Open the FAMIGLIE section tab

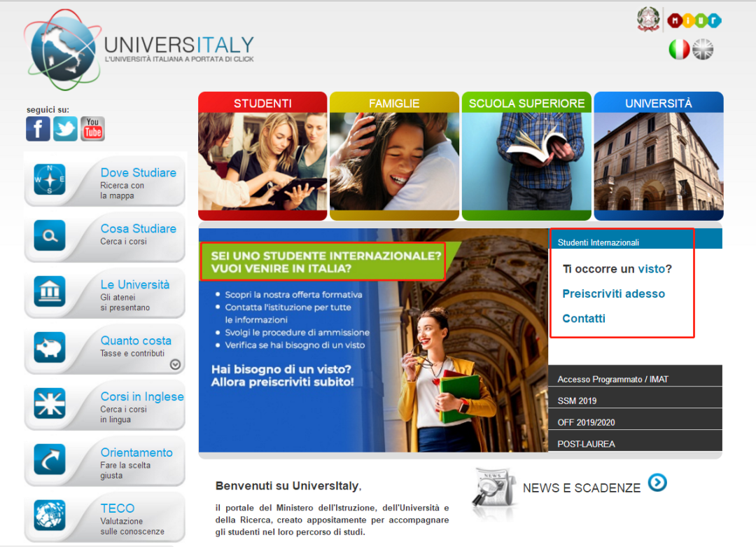[x=394, y=103]
